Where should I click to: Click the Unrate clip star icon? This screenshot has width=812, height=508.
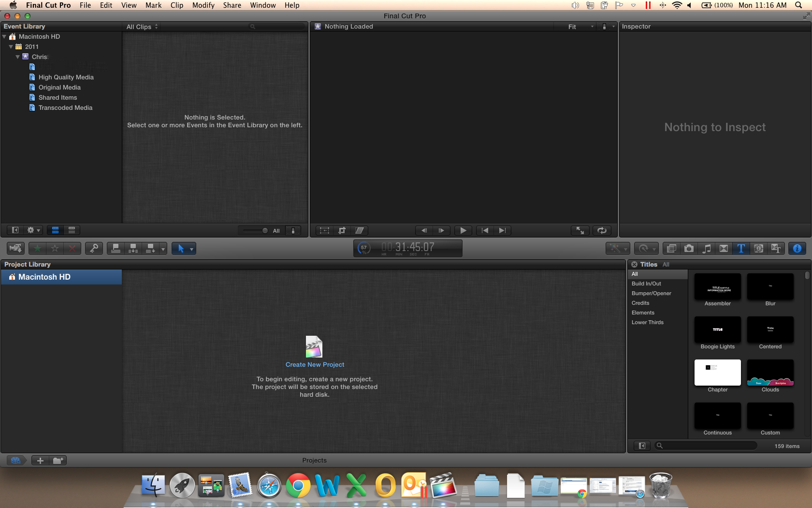pos(55,248)
